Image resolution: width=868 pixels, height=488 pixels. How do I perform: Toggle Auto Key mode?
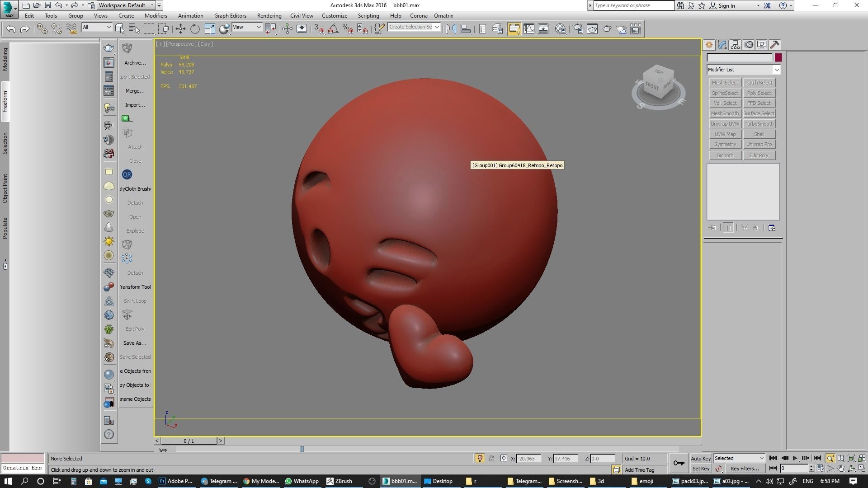[701, 458]
